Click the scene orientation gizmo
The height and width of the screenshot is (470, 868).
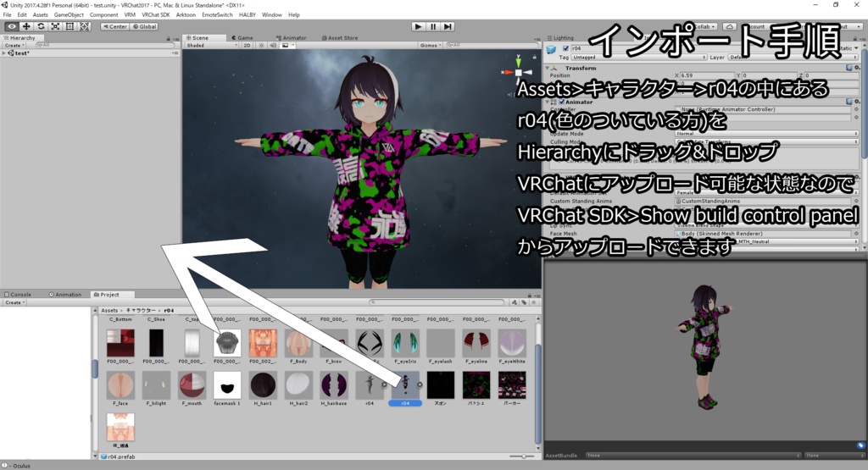point(518,73)
